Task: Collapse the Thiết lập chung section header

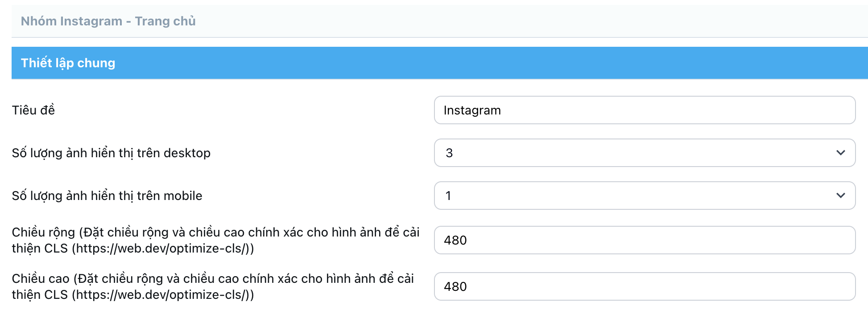Action: point(439,63)
